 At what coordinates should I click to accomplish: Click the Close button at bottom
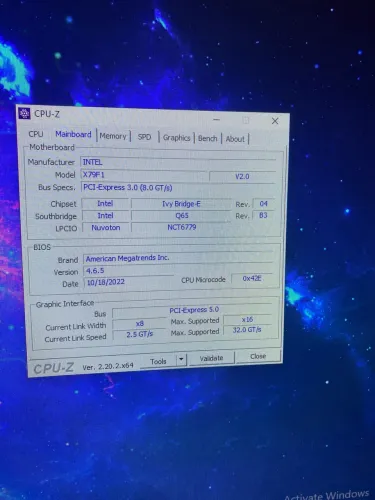[x=258, y=356]
